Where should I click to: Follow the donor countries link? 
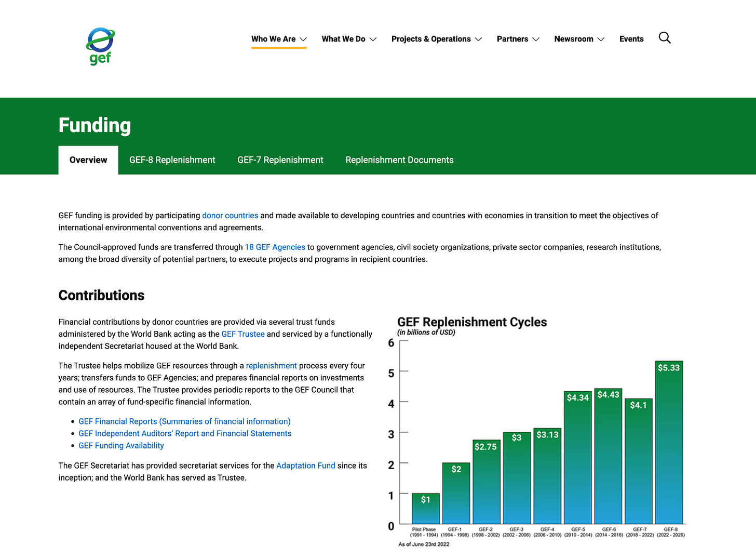click(230, 216)
